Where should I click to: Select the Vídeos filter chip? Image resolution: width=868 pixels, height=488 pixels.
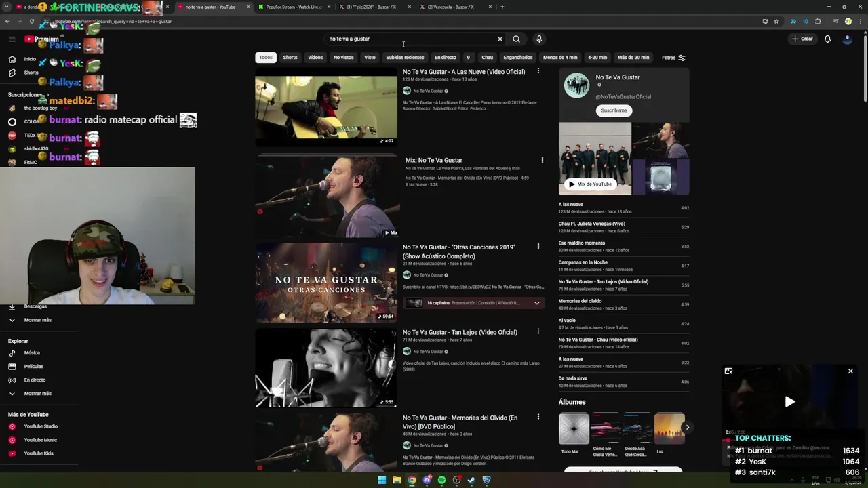click(x=315, y=58)
